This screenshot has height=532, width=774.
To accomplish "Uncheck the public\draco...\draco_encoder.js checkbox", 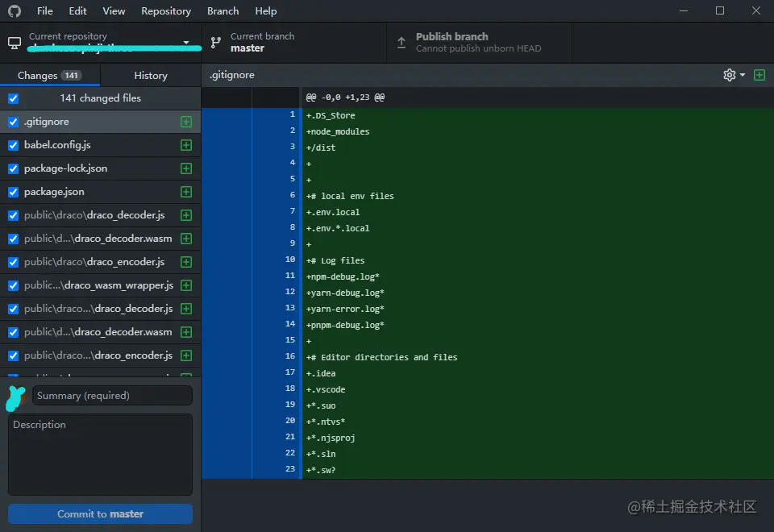I will 14,355.
